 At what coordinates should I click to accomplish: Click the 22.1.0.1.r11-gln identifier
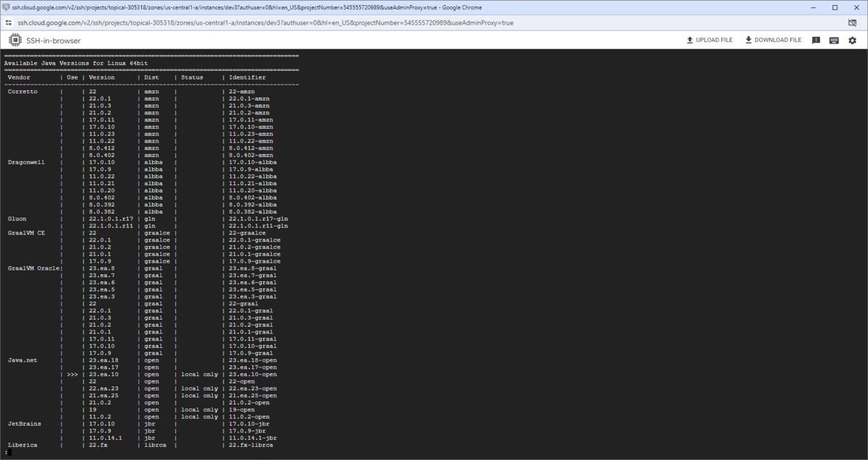tap(259, 226)
